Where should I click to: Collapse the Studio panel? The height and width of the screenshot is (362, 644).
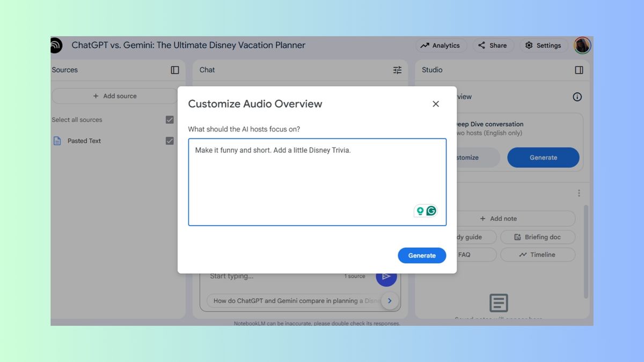click(x=579, y=70)
